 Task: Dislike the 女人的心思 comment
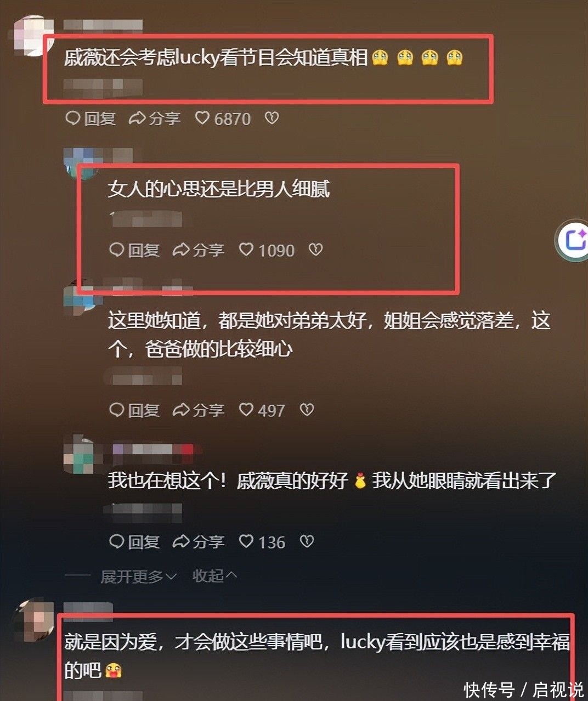click(316, 250)
